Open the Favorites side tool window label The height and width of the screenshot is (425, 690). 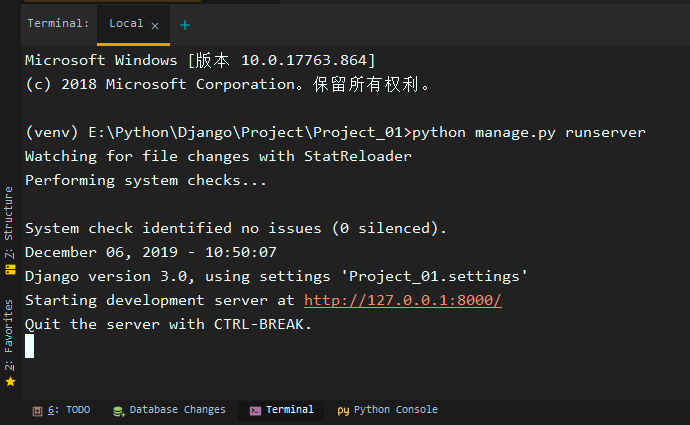[x=9, y=335]
